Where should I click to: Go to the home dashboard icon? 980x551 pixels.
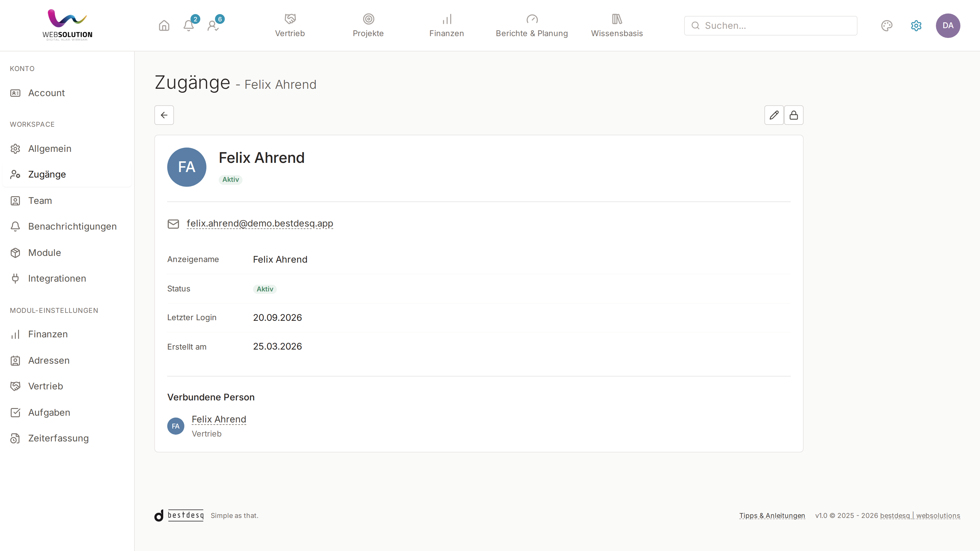(x=164, y=25)
